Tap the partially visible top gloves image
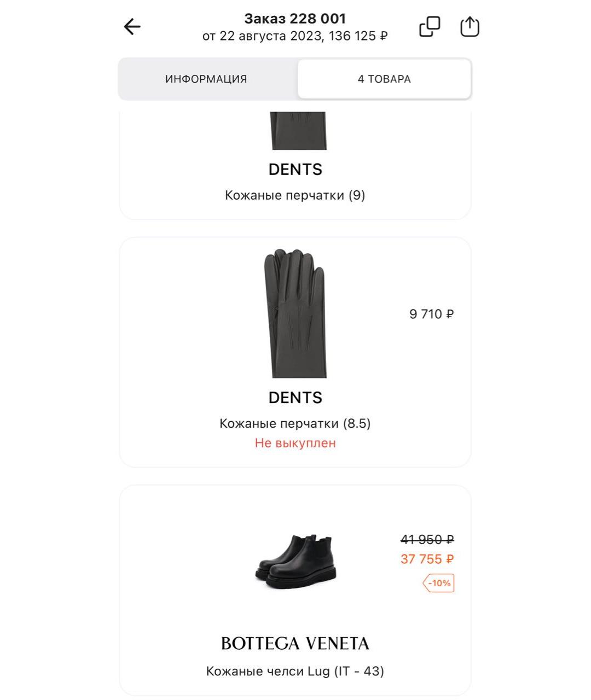 [299, 130]
